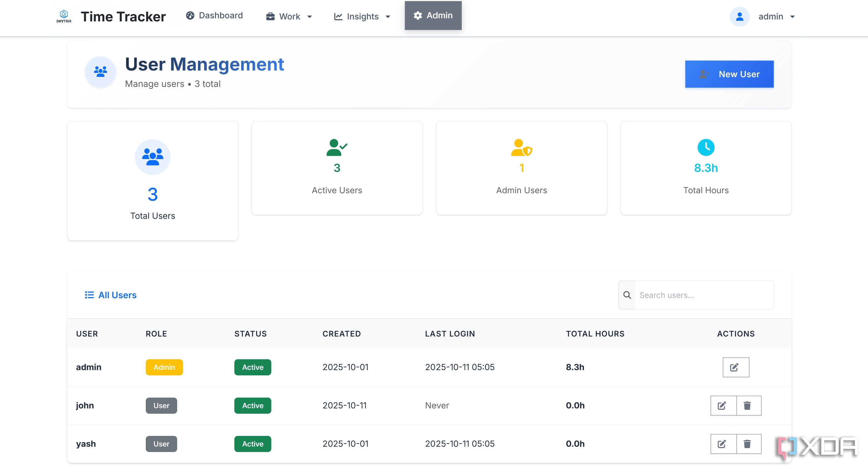Open the admin account dropdown arrow

coord(792,17)
